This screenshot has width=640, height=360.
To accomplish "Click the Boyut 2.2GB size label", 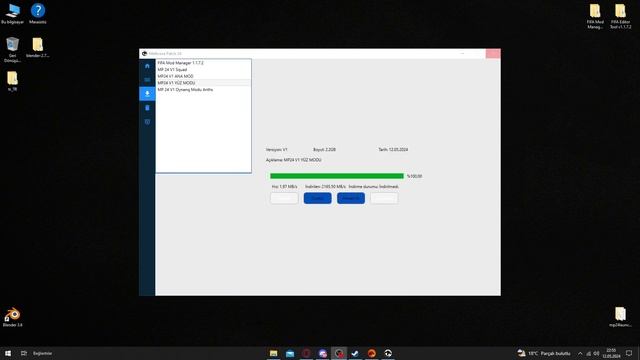I will (324, 149).
